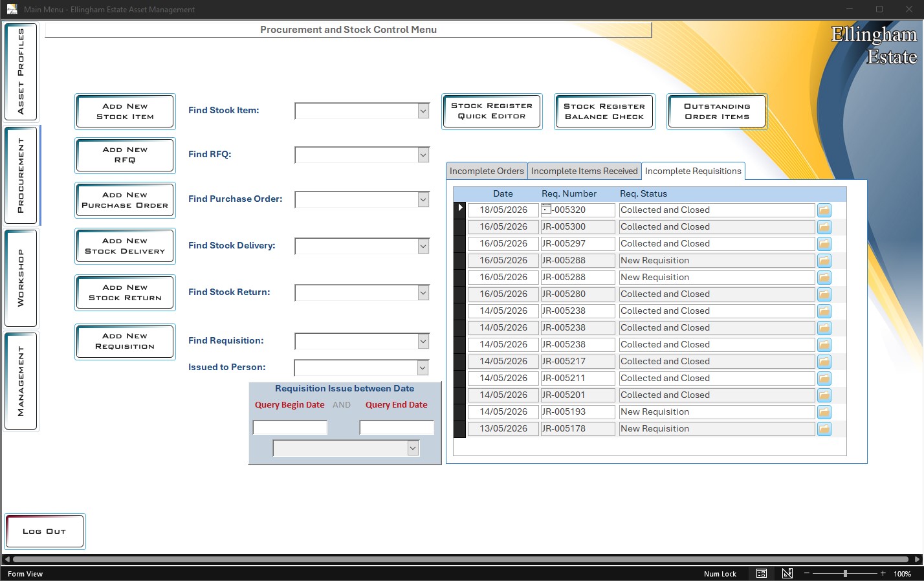Open folder icon for requisition 005320
This screenshot has height=581, width=924.
coord(824,210)
